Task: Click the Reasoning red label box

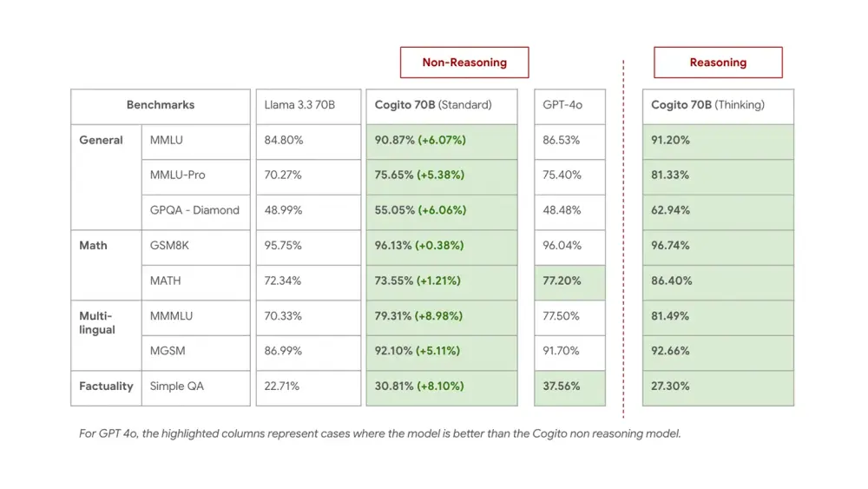Action: [718, 63]
